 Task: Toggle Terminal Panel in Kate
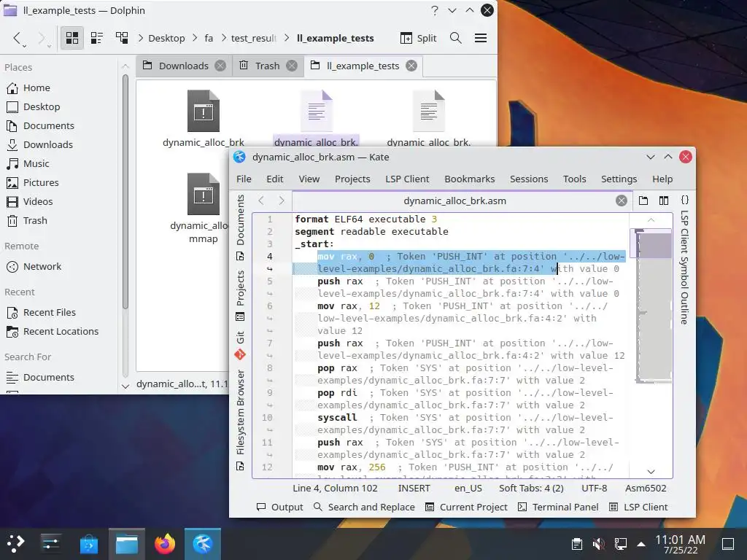coord(558,507)
